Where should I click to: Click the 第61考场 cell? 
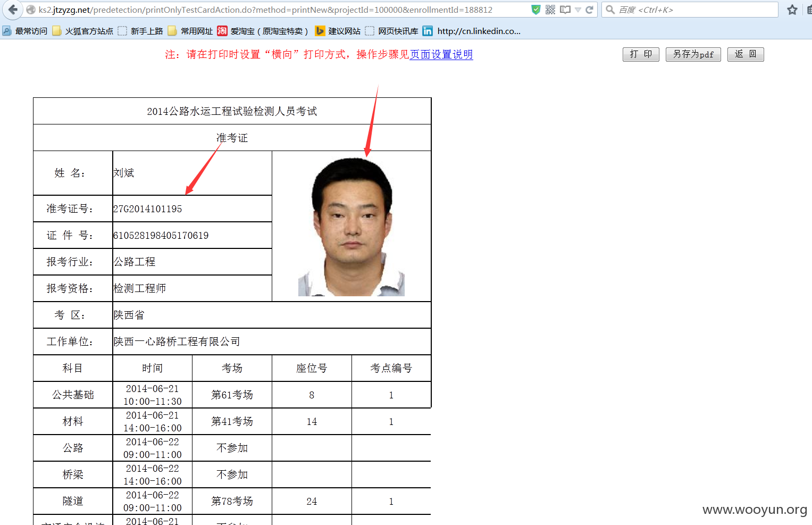[232, 395]
